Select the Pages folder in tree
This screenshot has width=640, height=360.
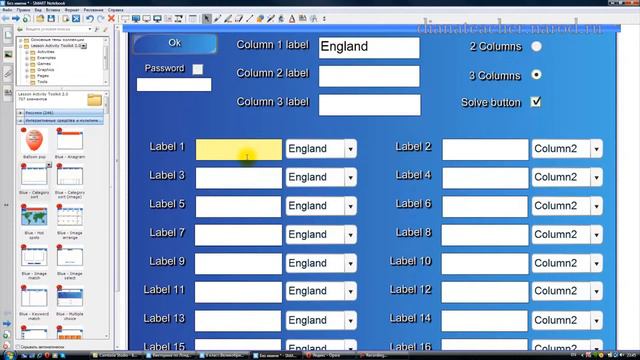coord(43,76)
